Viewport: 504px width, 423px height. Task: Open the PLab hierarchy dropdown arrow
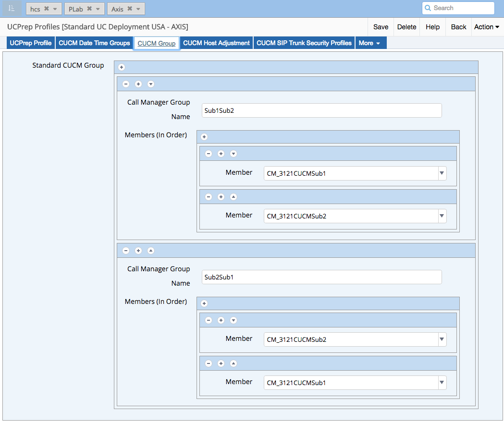tap(98, 9)
